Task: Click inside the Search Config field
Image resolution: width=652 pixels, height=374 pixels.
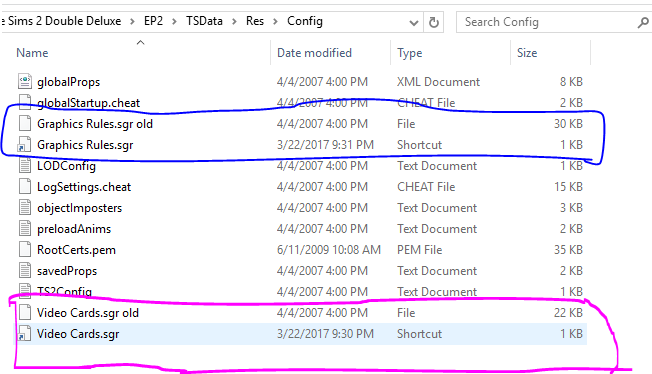Action: pyautogui.click(x=545, y=22)
